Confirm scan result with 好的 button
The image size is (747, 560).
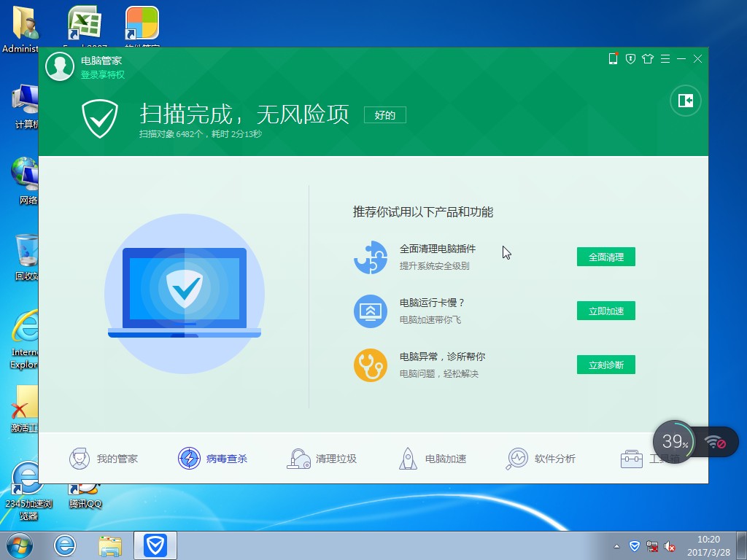[x=385, y=114]
